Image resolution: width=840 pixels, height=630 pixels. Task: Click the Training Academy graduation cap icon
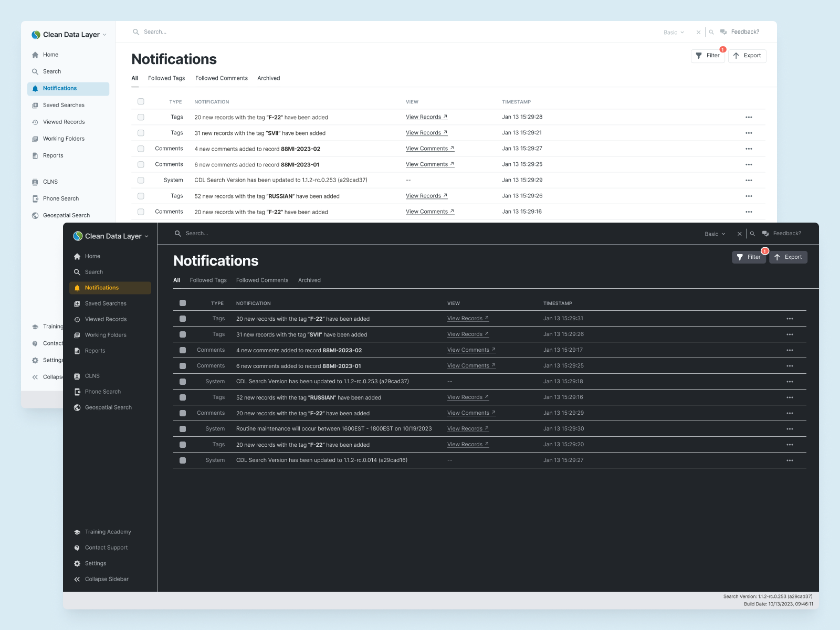pyautogui.click(x=77, y=532)
